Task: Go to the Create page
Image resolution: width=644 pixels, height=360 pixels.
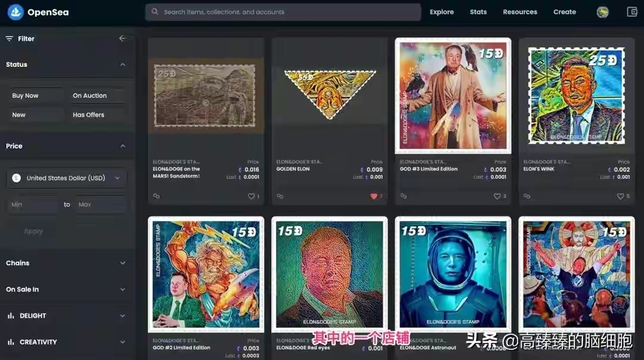Action: click(x=564, y=12)
